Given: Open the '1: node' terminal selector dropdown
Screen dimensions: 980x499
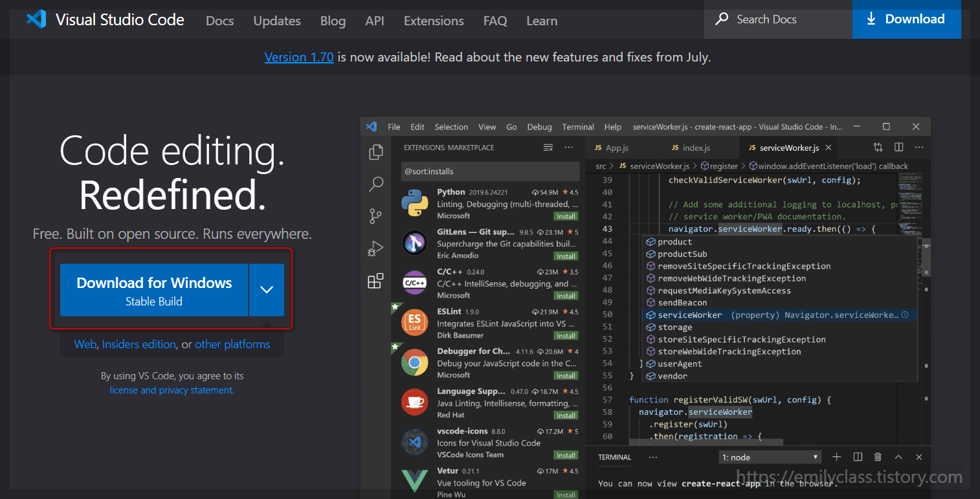Looking at the screenshot, I should (770, 458).
